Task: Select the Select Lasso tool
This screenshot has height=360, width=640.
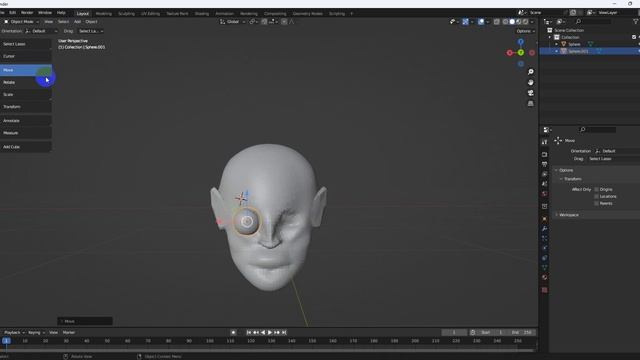Action: 26,44
